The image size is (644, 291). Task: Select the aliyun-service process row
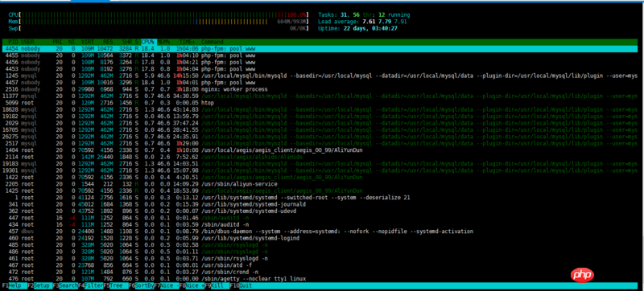click(320, 184)
